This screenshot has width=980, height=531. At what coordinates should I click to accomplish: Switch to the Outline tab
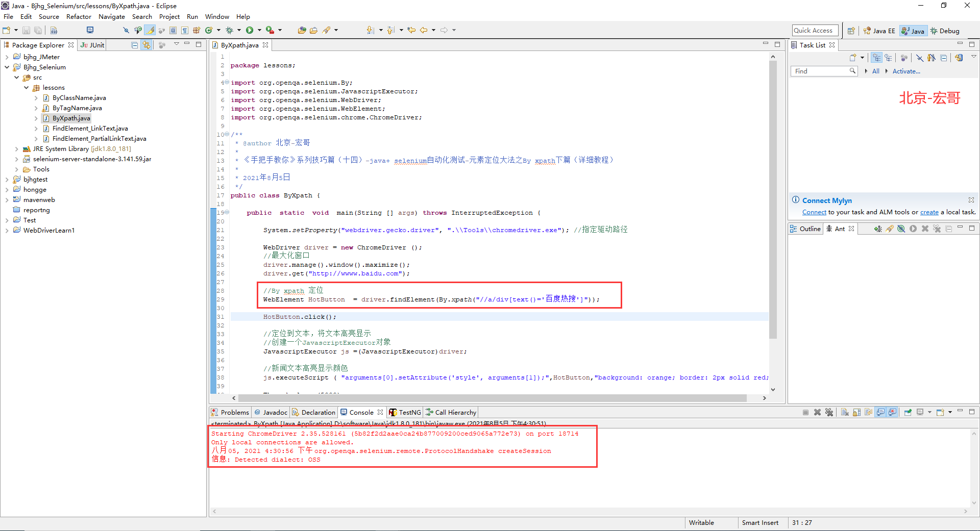tap(805, 229)
